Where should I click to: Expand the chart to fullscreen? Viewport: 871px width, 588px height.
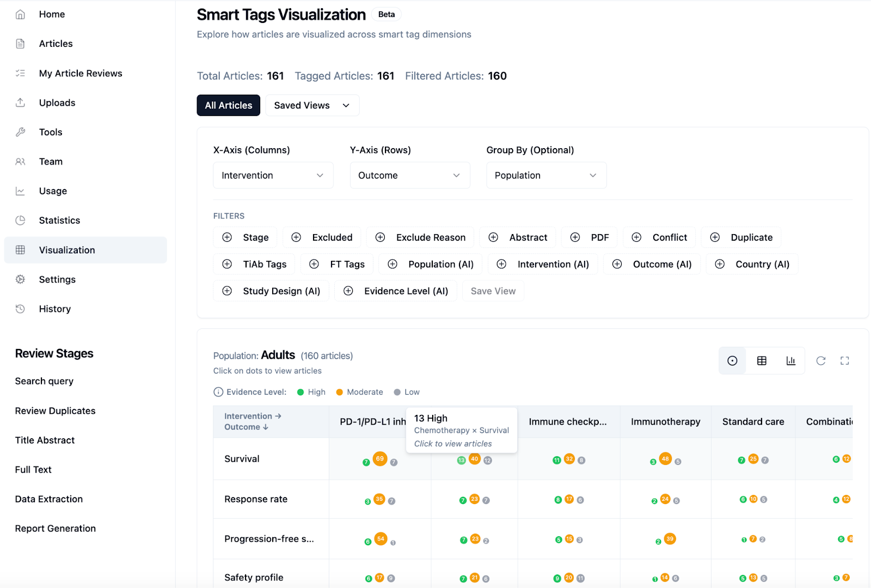pos(844,360)
